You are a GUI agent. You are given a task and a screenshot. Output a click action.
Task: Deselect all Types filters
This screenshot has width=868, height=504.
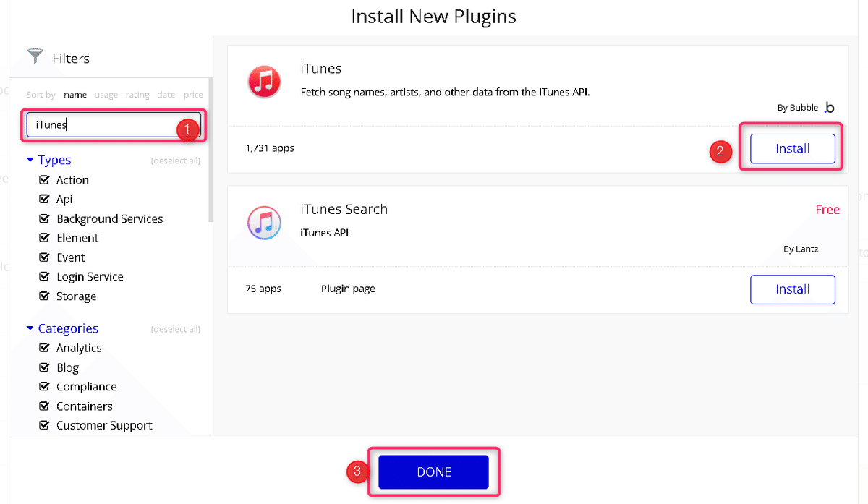[176, 161]
